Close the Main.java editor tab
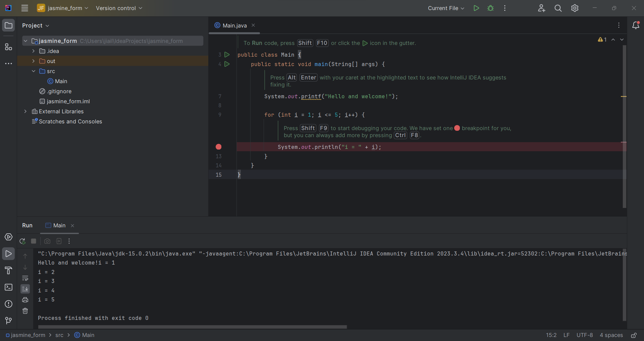The height and width of the screenshot is (341, 644). click(x=253, y=25)
